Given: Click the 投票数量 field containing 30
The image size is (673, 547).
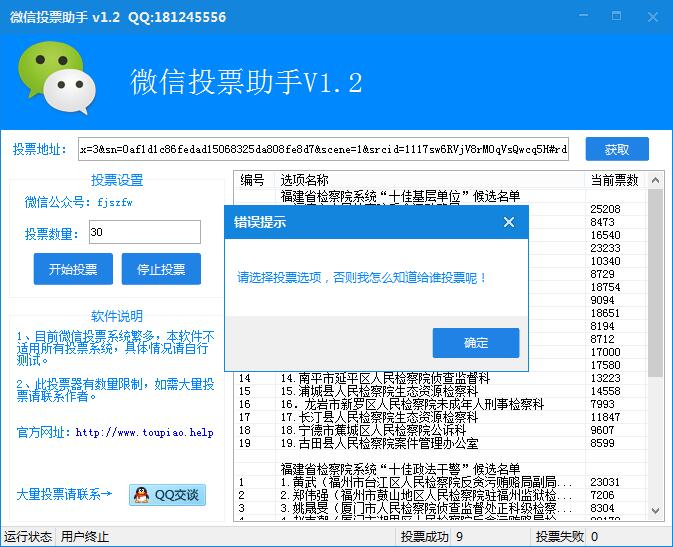Looking at the screenshot, I should coord(145,232).
